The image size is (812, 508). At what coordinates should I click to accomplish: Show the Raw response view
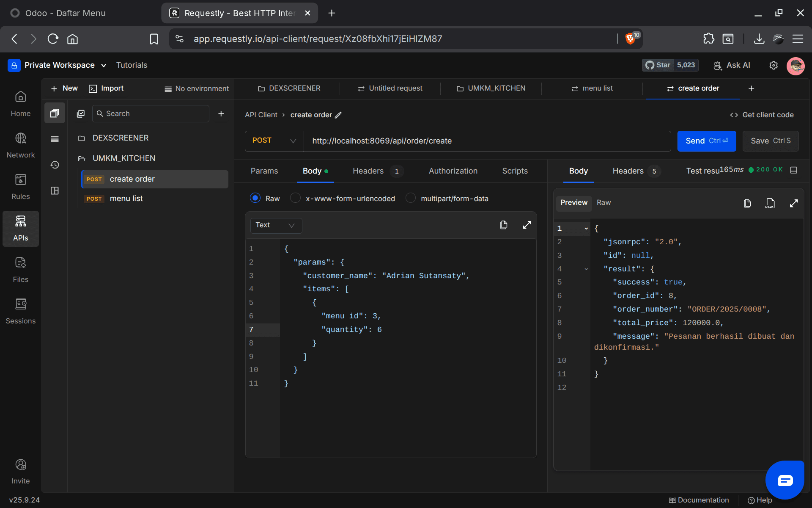(604, 202)
